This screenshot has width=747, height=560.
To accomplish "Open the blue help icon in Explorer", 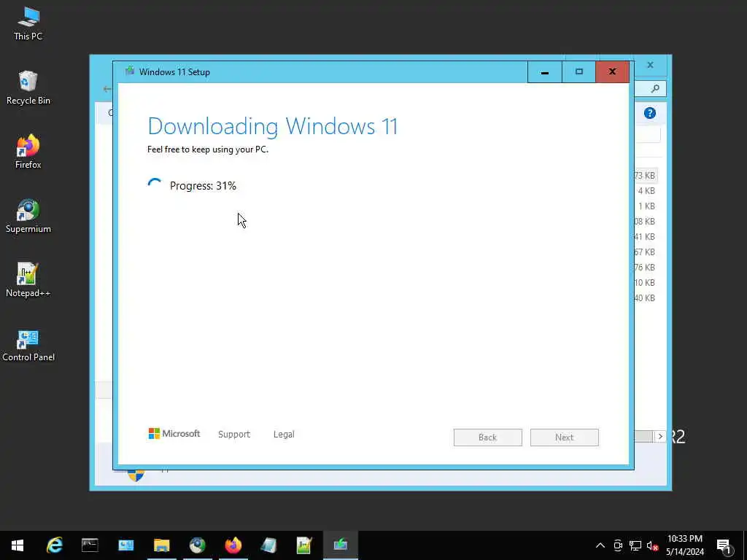I will pos(650,113).
